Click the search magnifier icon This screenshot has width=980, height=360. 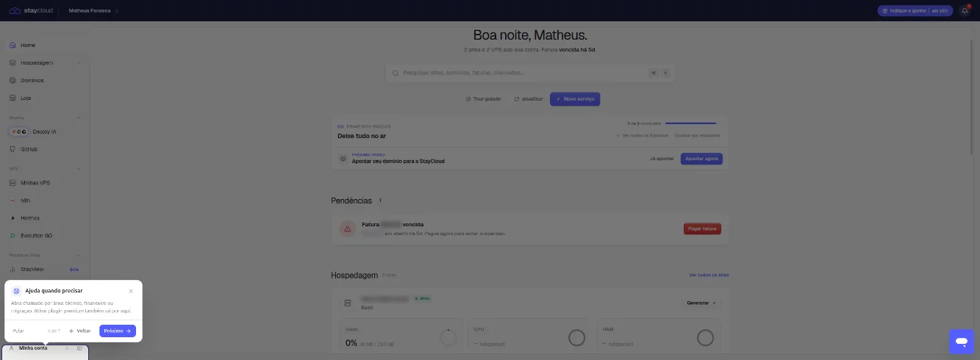pos(396,73)
